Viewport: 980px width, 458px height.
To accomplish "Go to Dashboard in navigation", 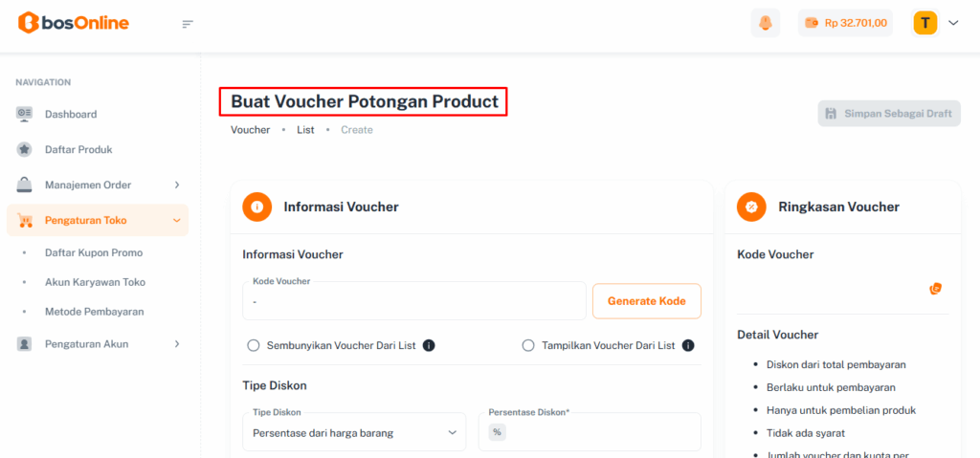I will (x=70, y=114).
